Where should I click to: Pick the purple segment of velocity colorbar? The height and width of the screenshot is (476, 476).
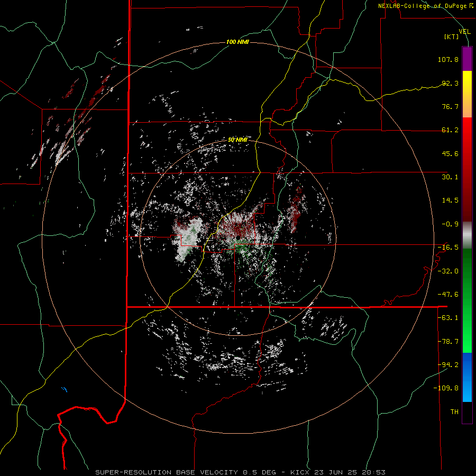[467, 59]
